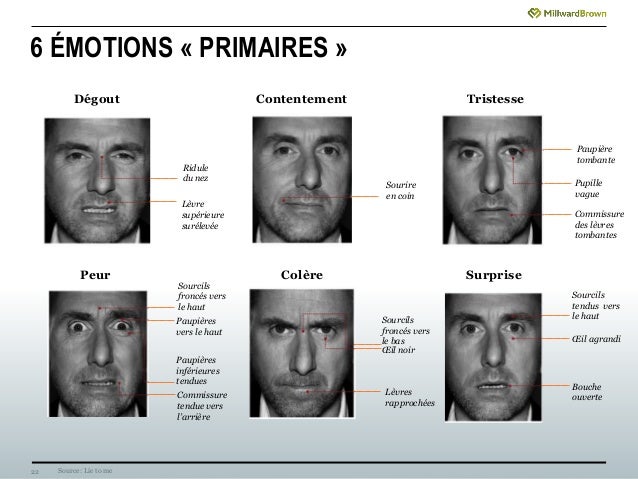Click the 'Sourire en coin' annotation
The height and width of the screenshot is (479, 638).
tap(401, 190)
